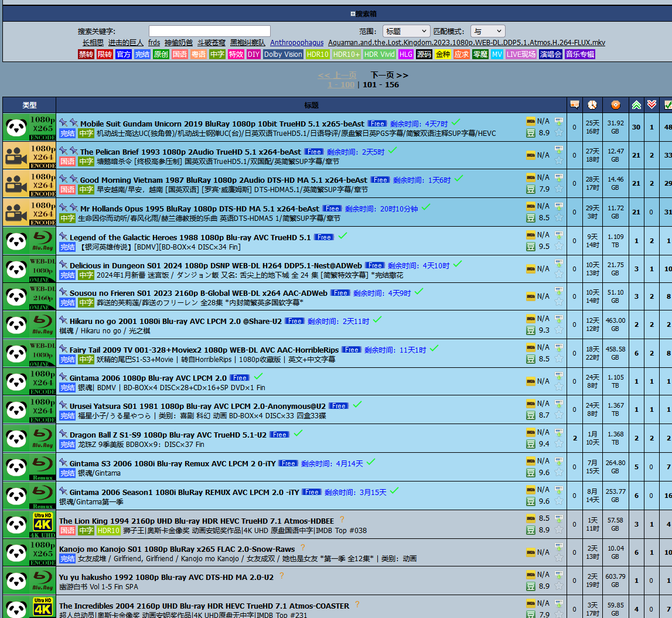Toggle bookmark star for The Pelican Brief
Image resolution: width=672 pixels, height=618 pixels.
[x=559, y=161]
